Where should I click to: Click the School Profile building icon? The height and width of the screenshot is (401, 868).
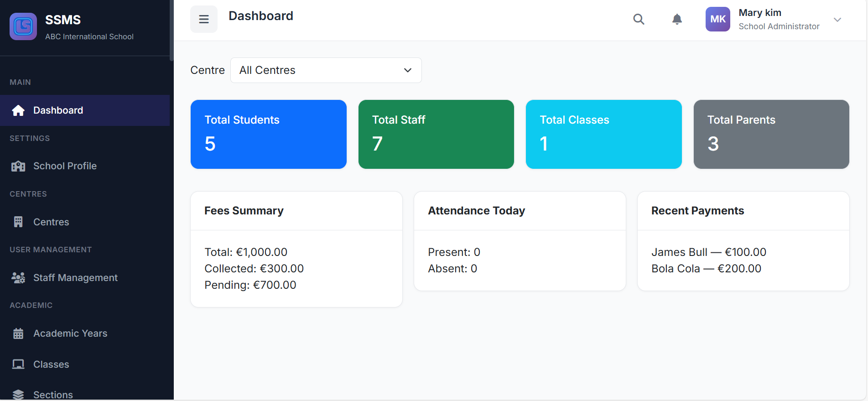pyautogui.click(x=18, y=166)
